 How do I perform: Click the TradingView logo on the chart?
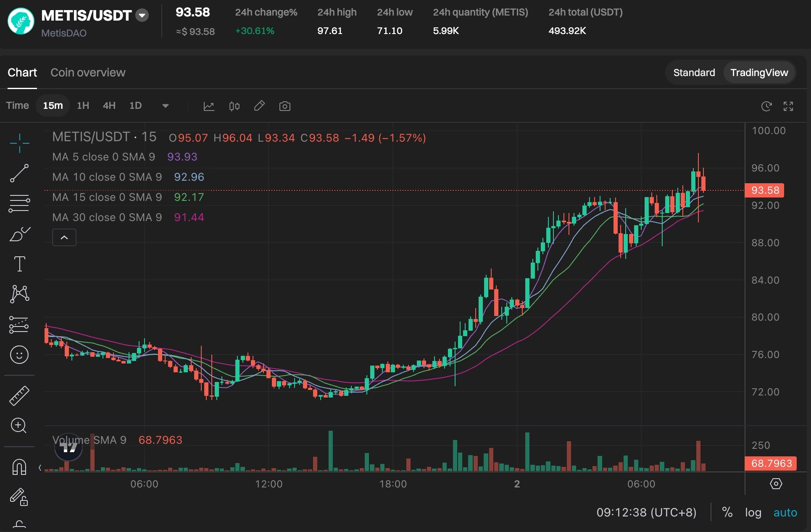coord(68,448)
